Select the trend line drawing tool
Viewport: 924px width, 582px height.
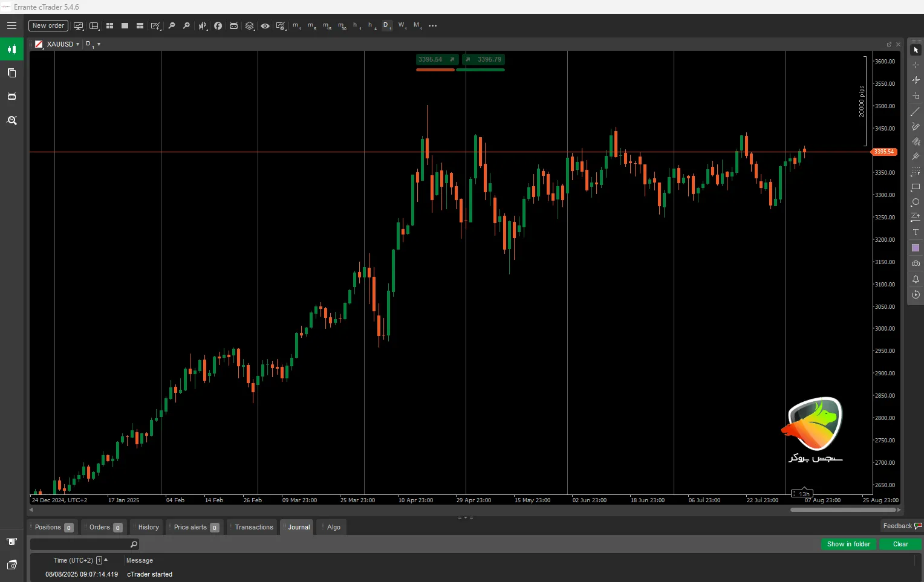click(916, 111)
